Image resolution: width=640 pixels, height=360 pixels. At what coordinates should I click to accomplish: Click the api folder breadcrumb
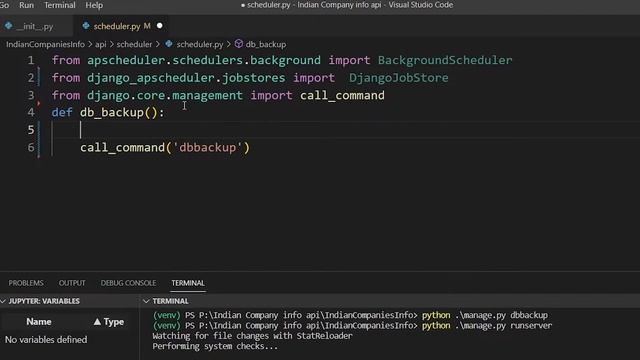click(100, 44)
